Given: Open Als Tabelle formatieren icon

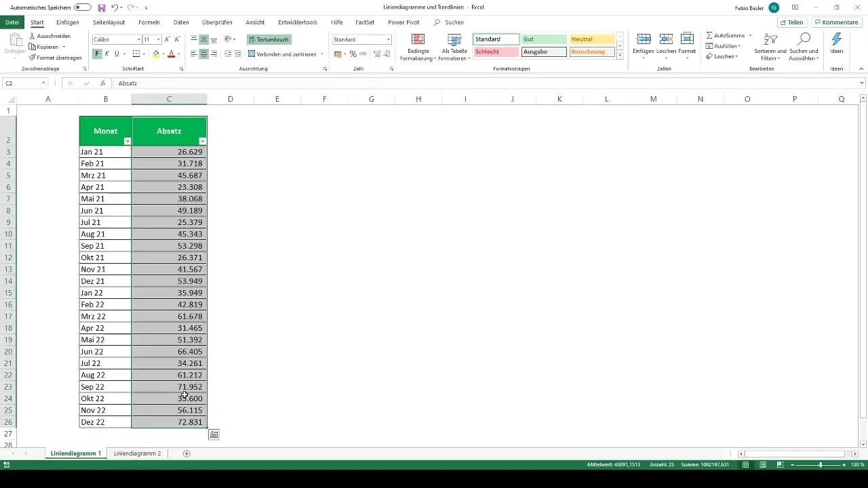Looking at the screenshot, I should click(x=454, y=39).
